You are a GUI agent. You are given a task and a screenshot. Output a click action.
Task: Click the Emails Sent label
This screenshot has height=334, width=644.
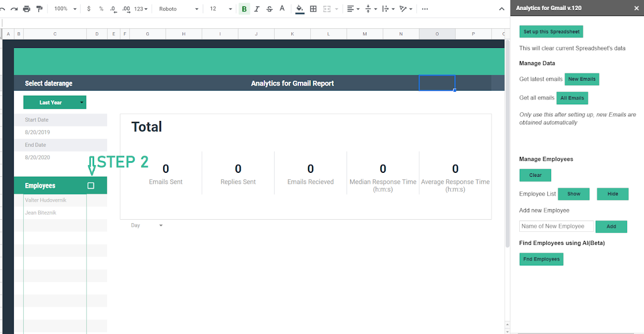click(166, 182)
